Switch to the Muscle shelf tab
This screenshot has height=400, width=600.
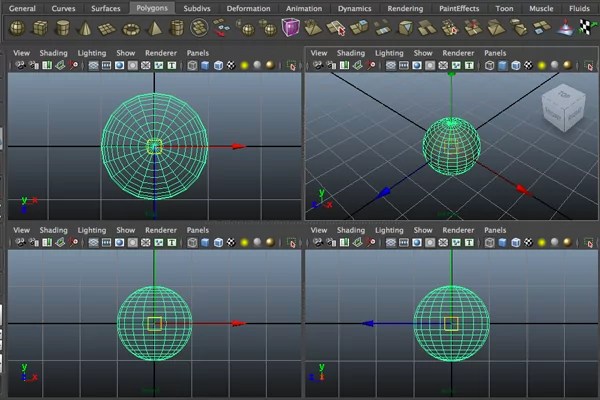click(541, 8)
